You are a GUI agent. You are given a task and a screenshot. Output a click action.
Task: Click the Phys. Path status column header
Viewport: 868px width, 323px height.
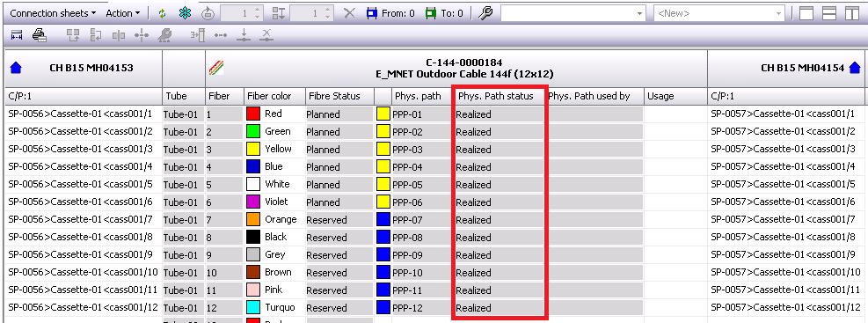point(500,96)
